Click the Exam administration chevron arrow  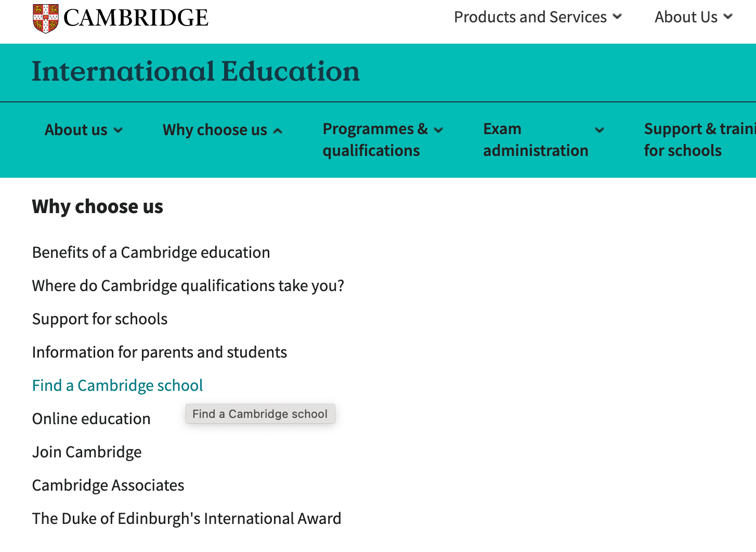pos(599,130)
